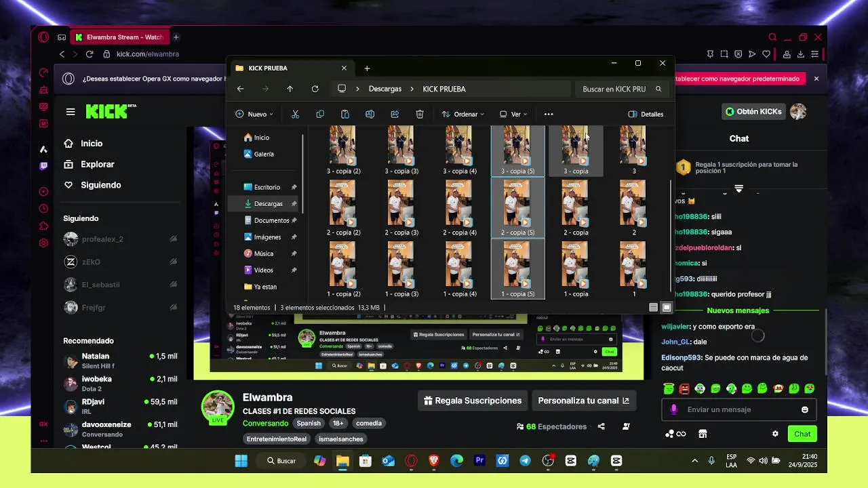The image size is (868, 488).
Task: Click the Enviar un mensaje field
Action: pos(739,409)
